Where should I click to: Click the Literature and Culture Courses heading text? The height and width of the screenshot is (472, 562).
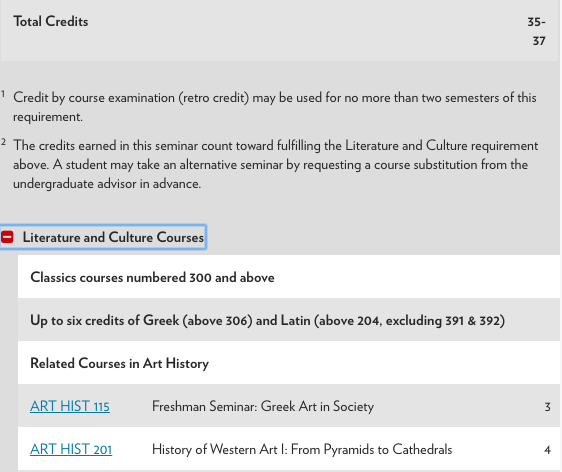coord(113,237)
